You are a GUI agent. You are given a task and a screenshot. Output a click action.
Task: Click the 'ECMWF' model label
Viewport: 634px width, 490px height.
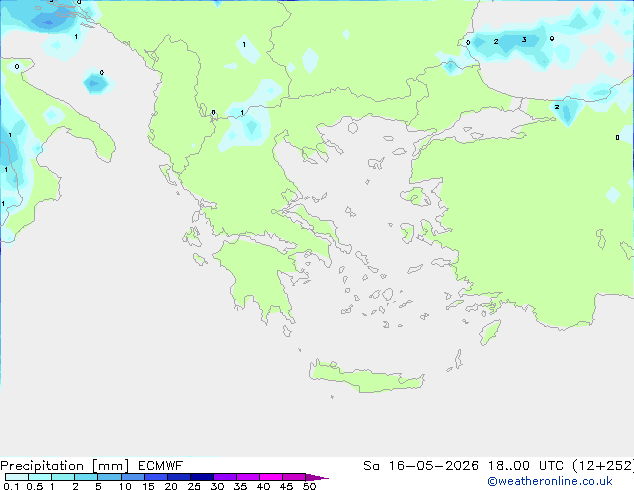point(161,466)
